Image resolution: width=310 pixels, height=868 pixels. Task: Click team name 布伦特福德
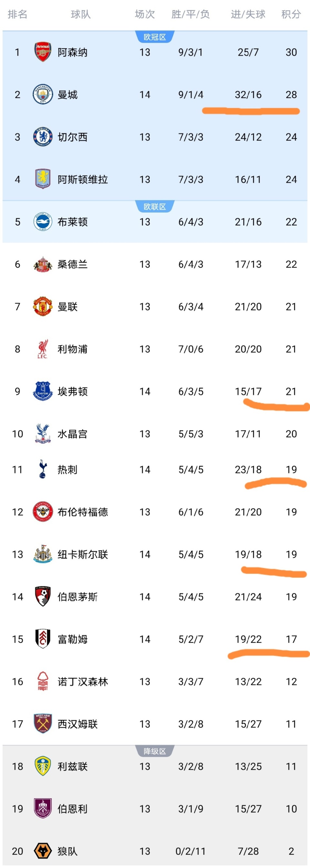click(82, 512)
